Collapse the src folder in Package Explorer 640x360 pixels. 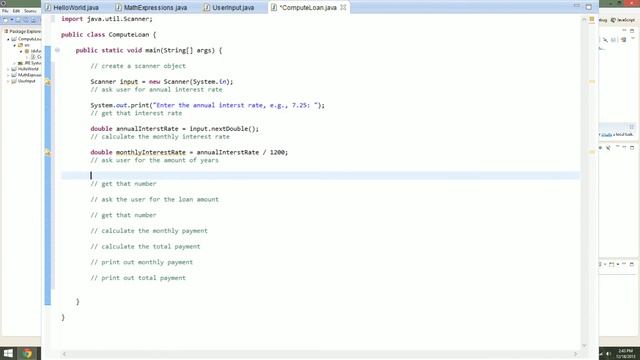click(14, 45)
